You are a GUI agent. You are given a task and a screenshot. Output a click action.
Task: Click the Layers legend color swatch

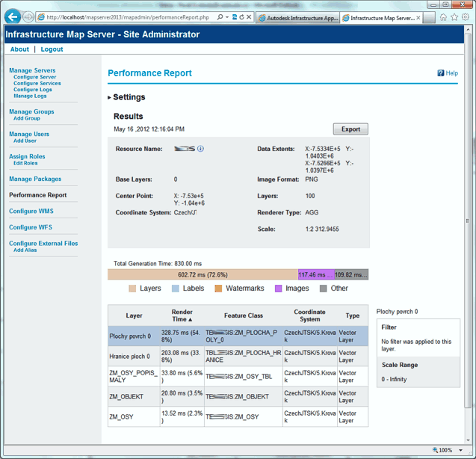tap(132, 289)
